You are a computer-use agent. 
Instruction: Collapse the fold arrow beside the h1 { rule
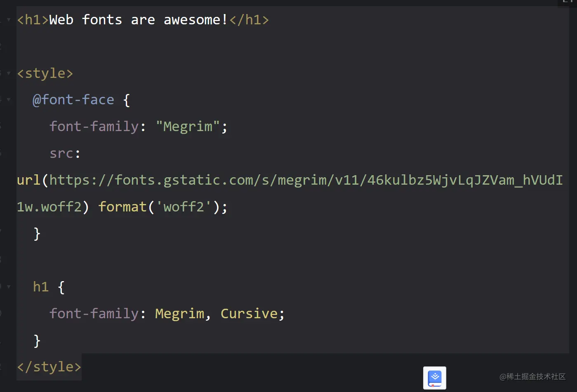tap(9, 286)
